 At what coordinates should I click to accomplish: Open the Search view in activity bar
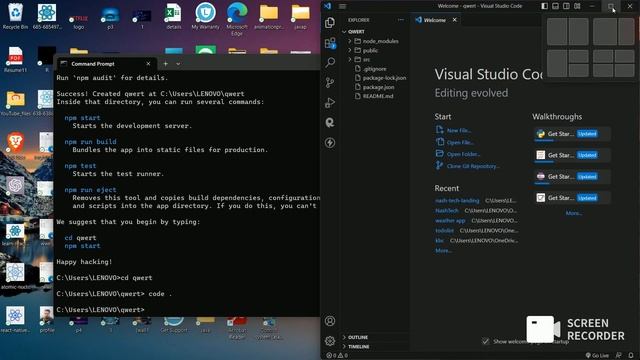330,62
